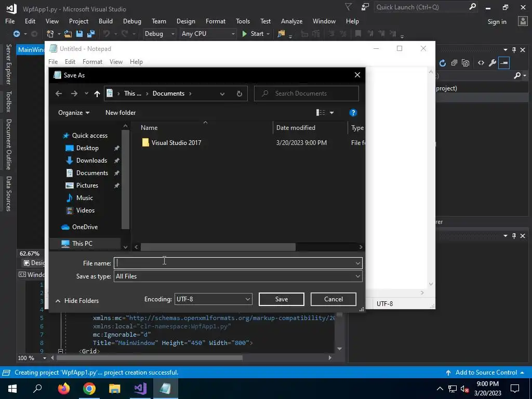532x399 pixels.
Task: Open Visual Studio's Tools menu
Action: click(x=243, y=21)
